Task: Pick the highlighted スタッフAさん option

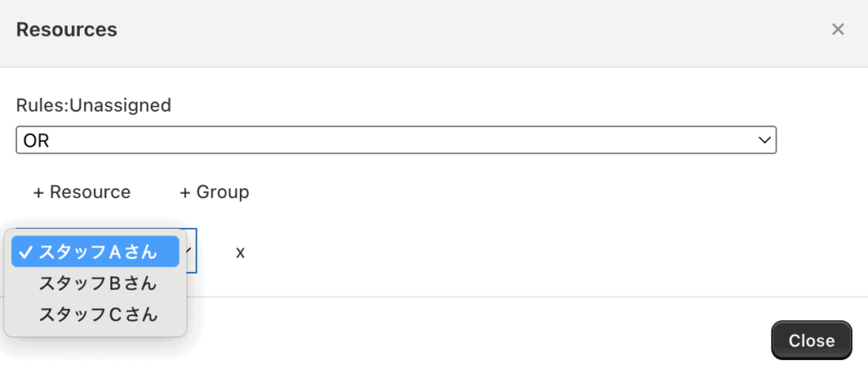Action: coord(97,252)
